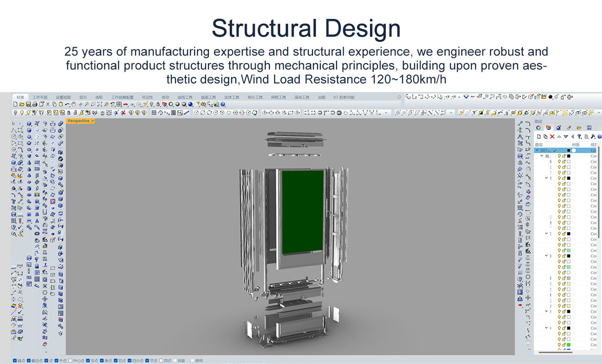Screen dimensions: 602x364
Task: Delete layer with the red X icon
Action: click(x=552, y=137)
